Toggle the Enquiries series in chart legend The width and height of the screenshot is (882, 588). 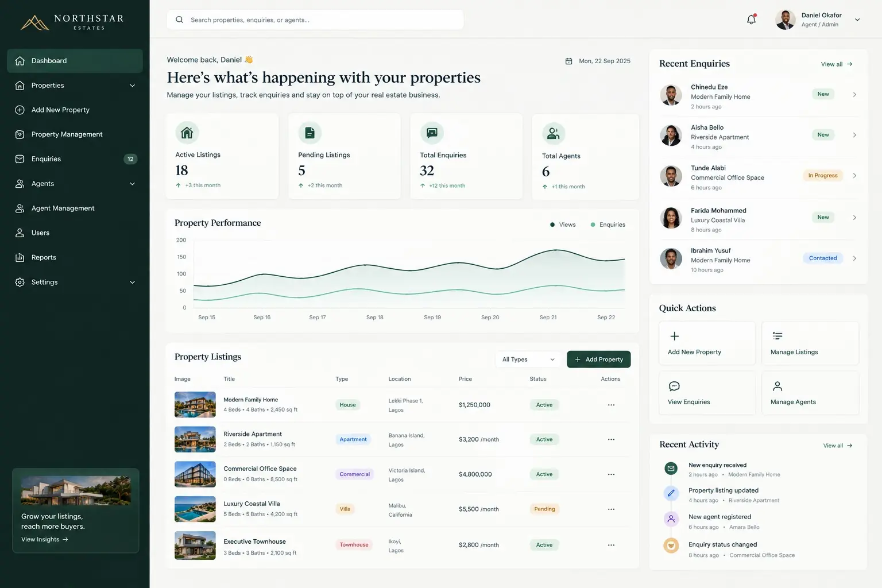pyautogui.click(x=608, y=225)
